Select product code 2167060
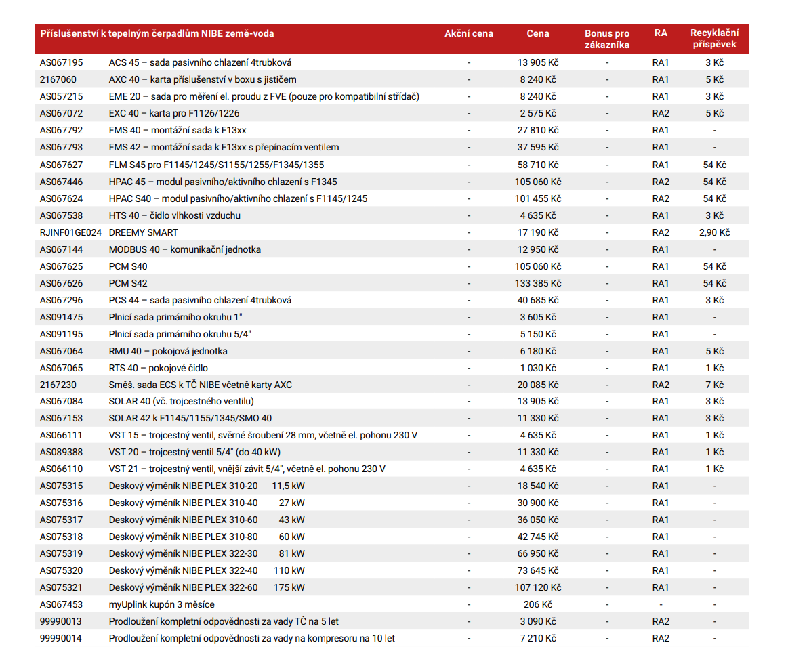The height and width of the screenshot is (672, 788). coord(58,79)
